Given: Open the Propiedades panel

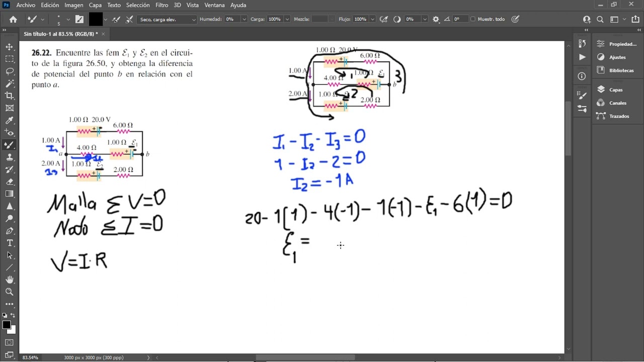Looking at the screenshot, I should point(617,44).
